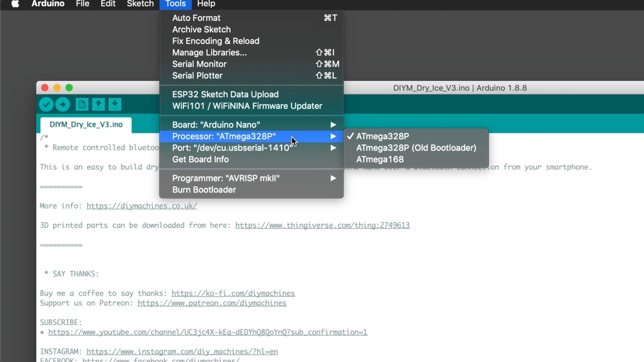Viewport: 644px width, 362px height.
Task: Close the open Tools menu
Action: point(176,4)
